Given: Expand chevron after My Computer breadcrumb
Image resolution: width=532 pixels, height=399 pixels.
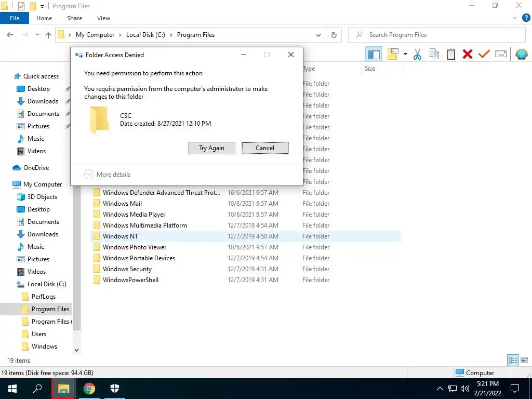Looking at the screenshot, I should [x=121, y=35].
